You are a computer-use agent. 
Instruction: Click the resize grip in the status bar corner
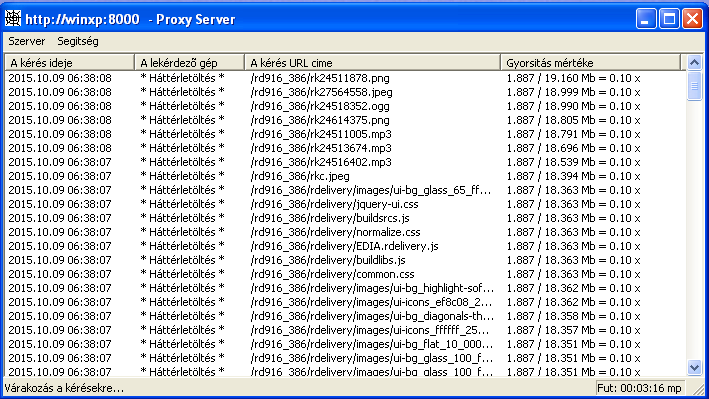[699, 389]
